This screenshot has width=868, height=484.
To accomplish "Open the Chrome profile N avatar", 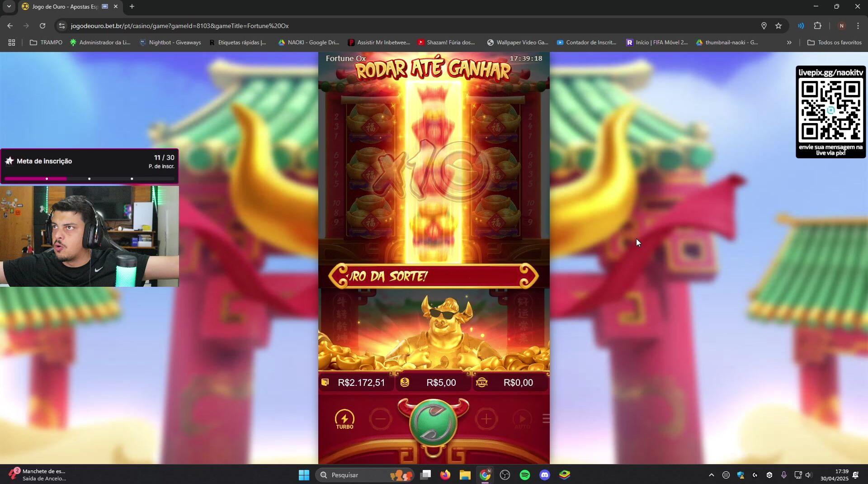I will [841, 26].
